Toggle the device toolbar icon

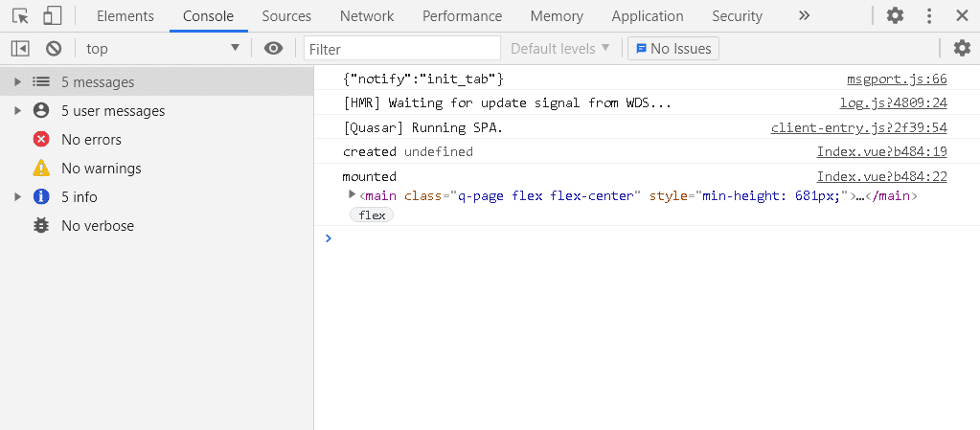(x=52, y=16)
